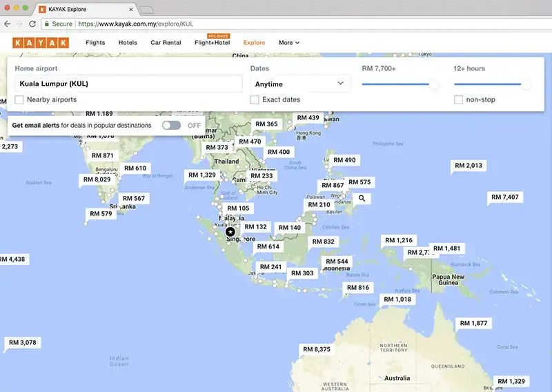552x392 pixels.
Task: Click the RM 1,018 price label
Action: point(397,299)
